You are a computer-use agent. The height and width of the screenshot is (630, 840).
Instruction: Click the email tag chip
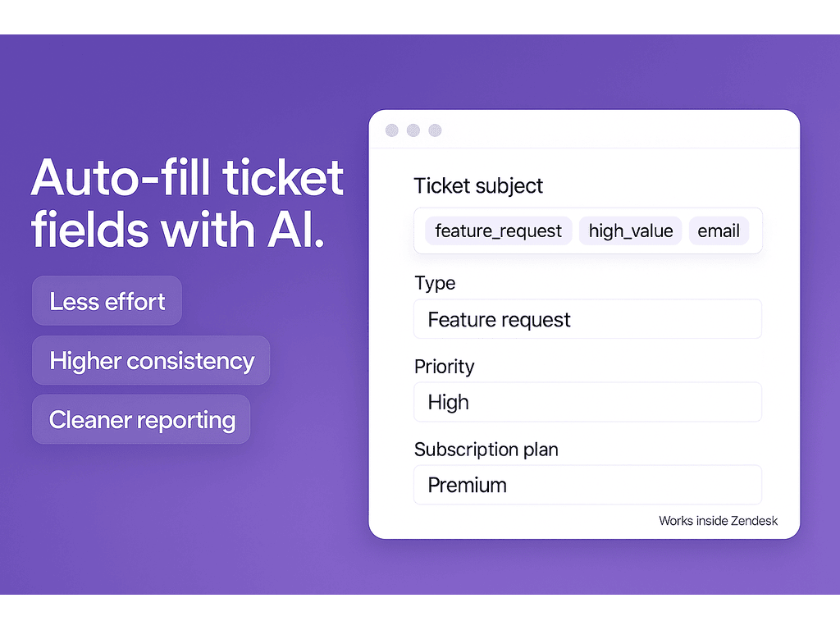tap(719, 231)
